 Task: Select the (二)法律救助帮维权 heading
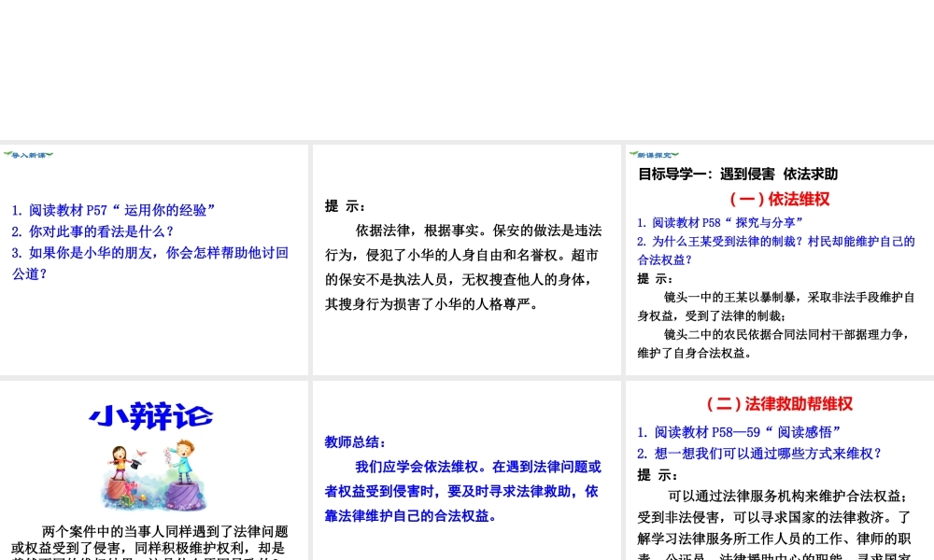point(779,404)
